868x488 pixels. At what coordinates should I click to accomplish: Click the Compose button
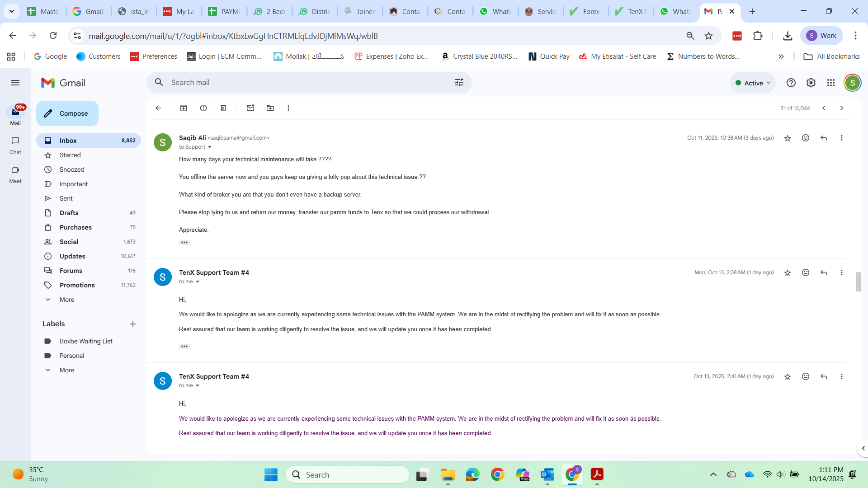point(67,113)
